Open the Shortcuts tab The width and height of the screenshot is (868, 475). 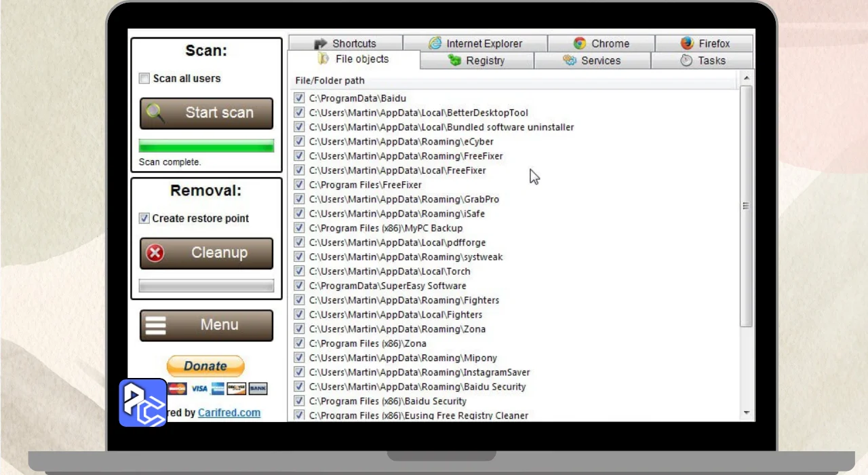[x=346, y=43]
